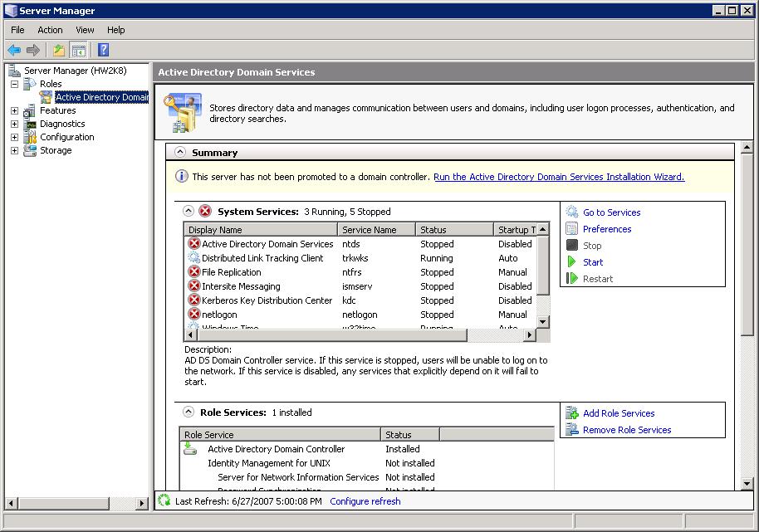Select the Identity Management for UNIX row
Image resolution: width=759 pixels, height=532 pixels.
(366, 463)
